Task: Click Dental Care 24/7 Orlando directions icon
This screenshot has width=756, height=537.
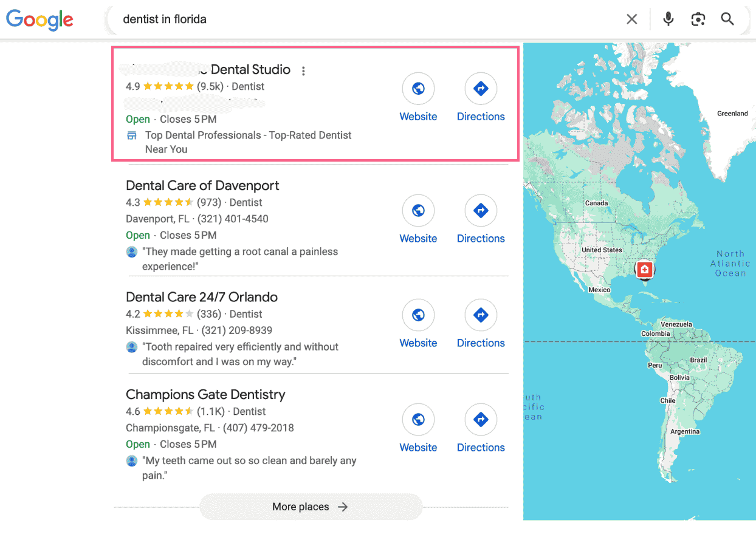Action: coord(481,315)
